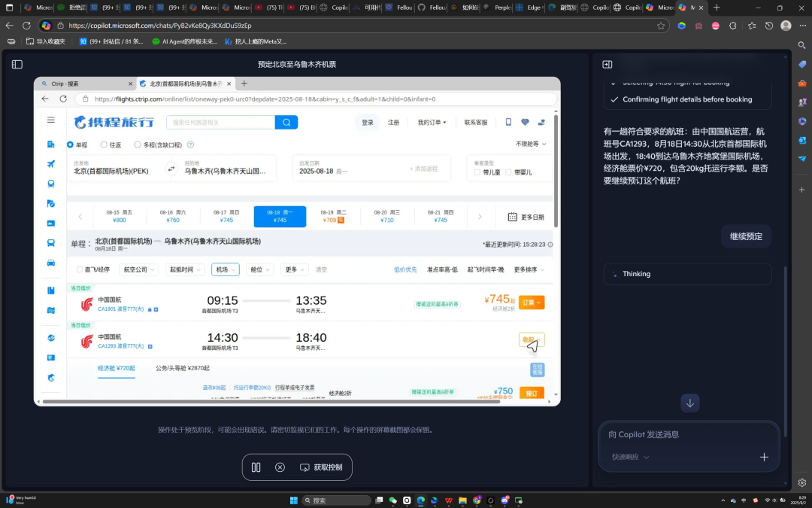Screen dimensions: 812x508
Task: Open the 航空公司 filter dropdown
Action: 138,269
